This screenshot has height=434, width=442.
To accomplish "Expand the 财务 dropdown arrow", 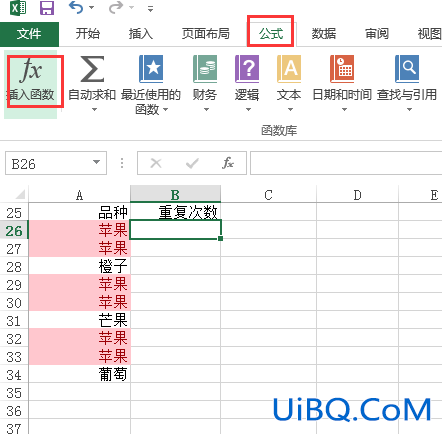I will coord(207,109).
